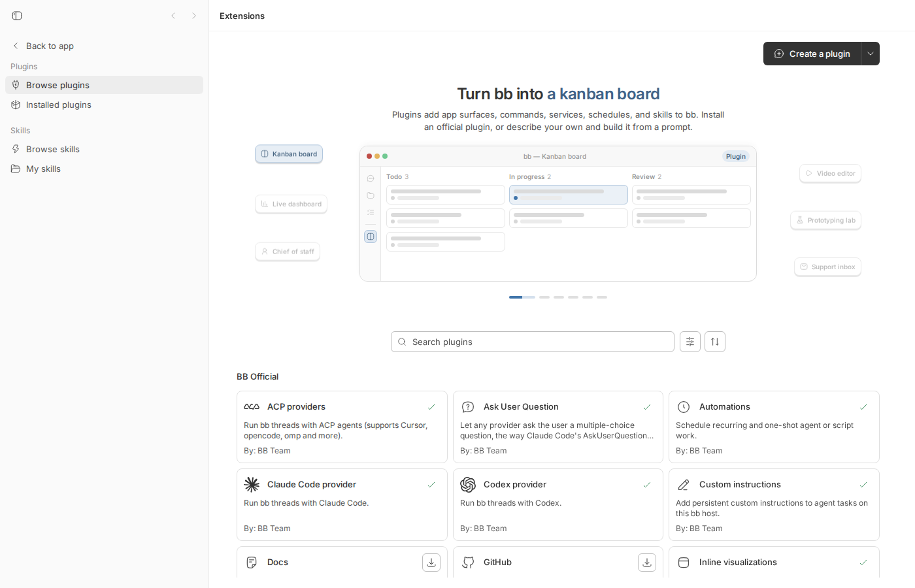Image resolution: width=915 pixels, height=588 pixels.
Task: Click the Inline visualizations plugin icon
Action: pos(684,563)
